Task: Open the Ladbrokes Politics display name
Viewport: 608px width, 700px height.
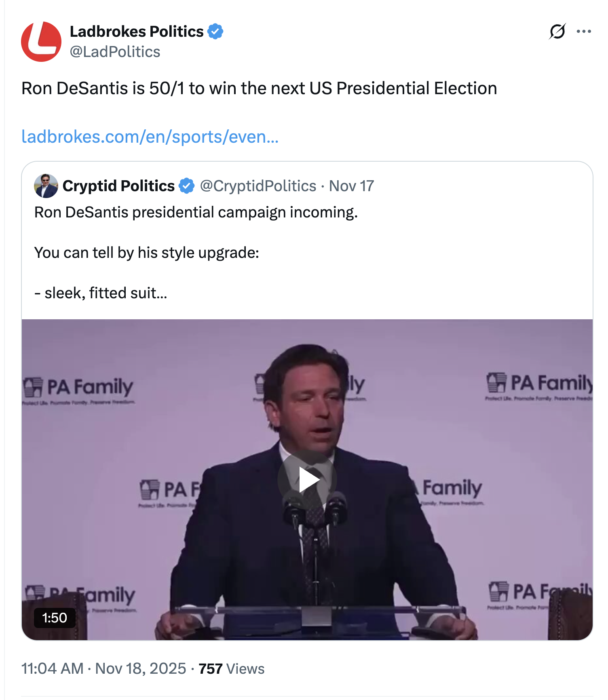Action: 137,32
